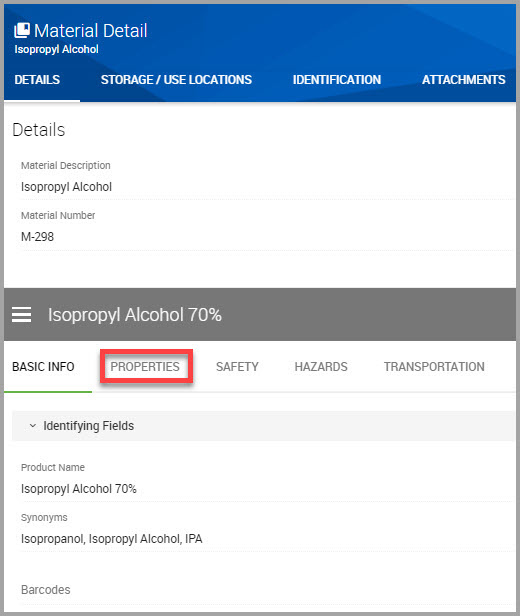Open the Storage / Use Locations tab

(176, 80)
